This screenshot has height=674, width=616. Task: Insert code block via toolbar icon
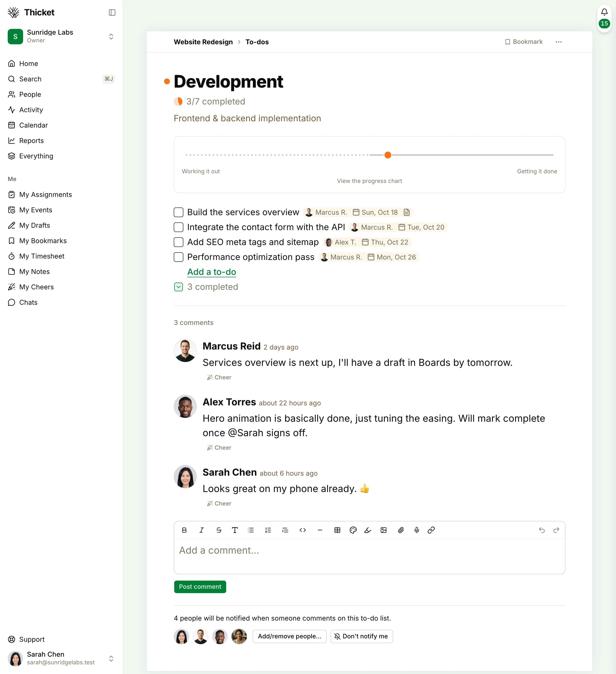click(302, 530)
